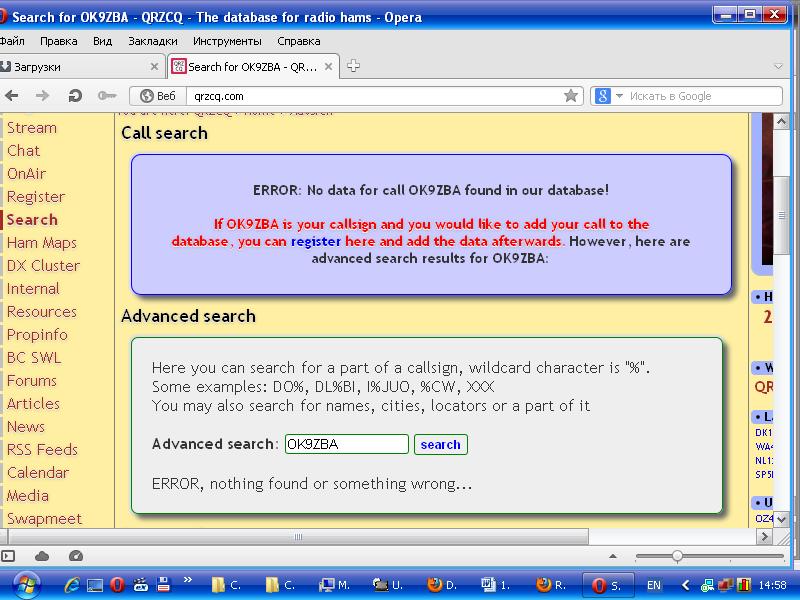Launch Opera from quick launch

tap(117, 585)
